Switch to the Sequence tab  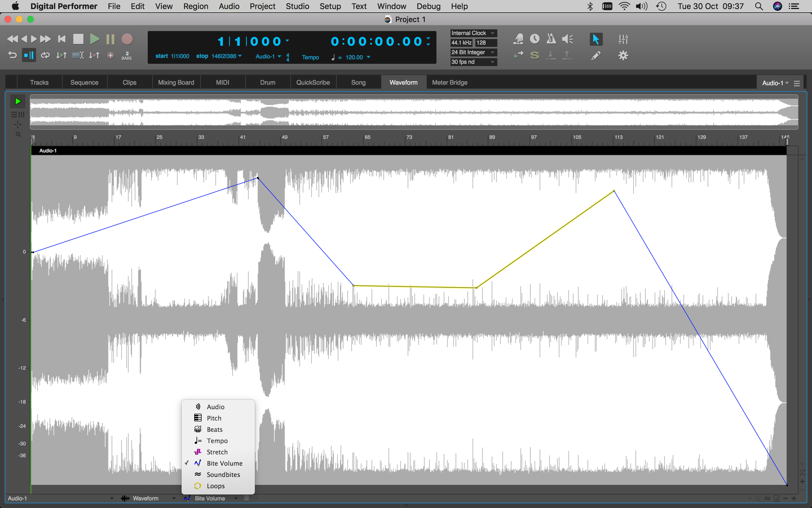coord(84,82)
